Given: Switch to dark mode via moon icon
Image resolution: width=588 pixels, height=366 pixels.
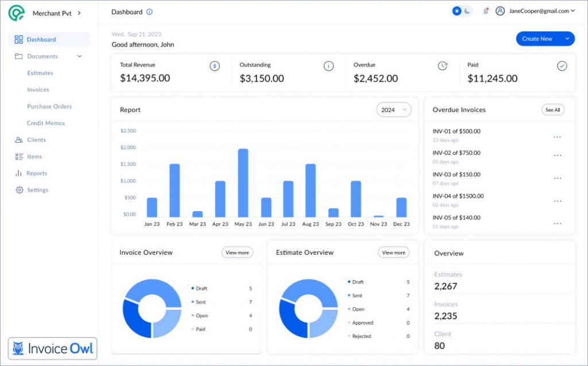Looking at the screenshot, I should tap(467, 11).
